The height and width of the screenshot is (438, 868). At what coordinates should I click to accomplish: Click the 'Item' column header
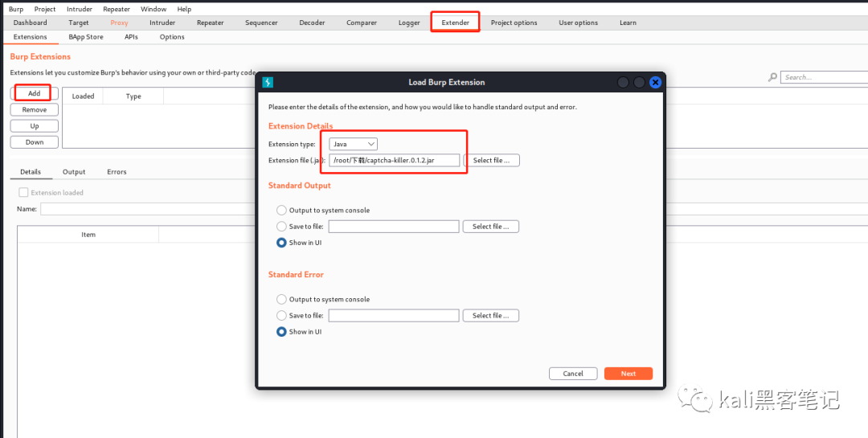88,235
